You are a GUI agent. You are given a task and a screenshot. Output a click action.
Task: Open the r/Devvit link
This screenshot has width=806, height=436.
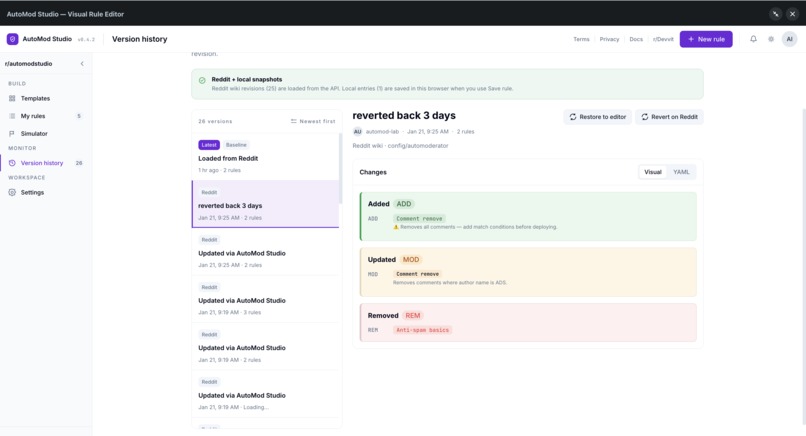coord(663,39)
